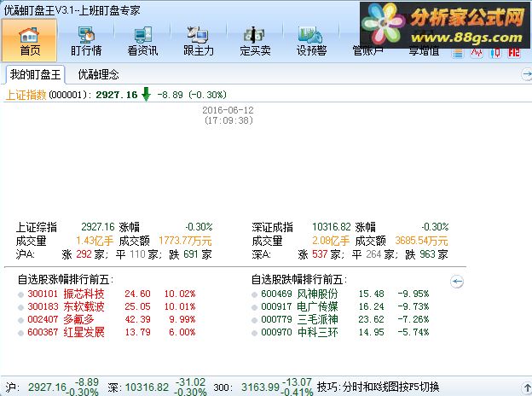Select stock 300101 振芯科技
Viewport: 532px width, 396px height.
66,294
